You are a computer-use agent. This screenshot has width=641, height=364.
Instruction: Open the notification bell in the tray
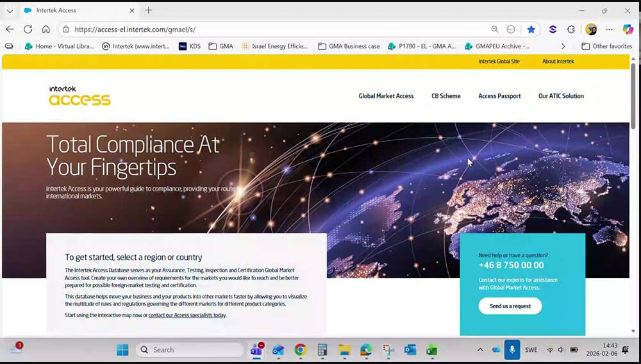pos(625,350)
